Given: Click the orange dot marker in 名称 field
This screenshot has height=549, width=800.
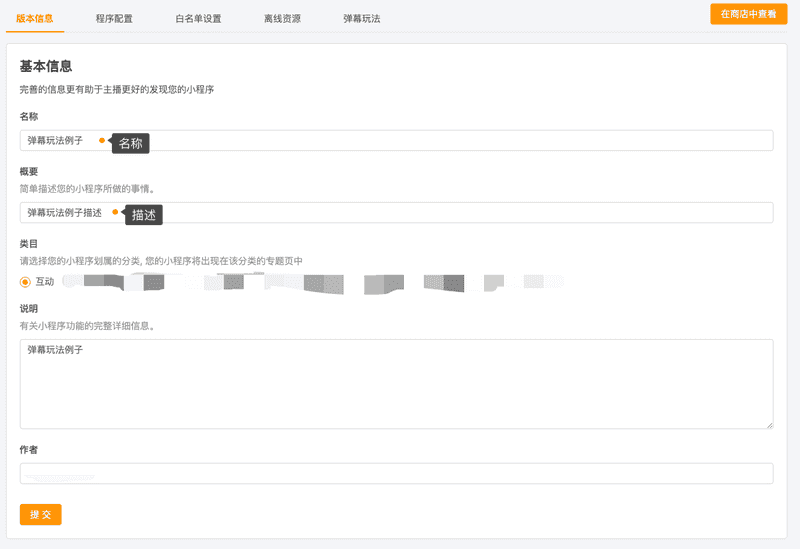Looking at the screenshot, I should coord(102,141).
